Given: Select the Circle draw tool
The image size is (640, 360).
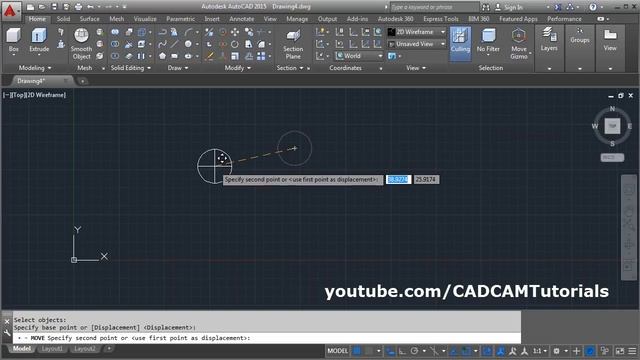Looking at the screenshot, I should (x=188, y=44).
